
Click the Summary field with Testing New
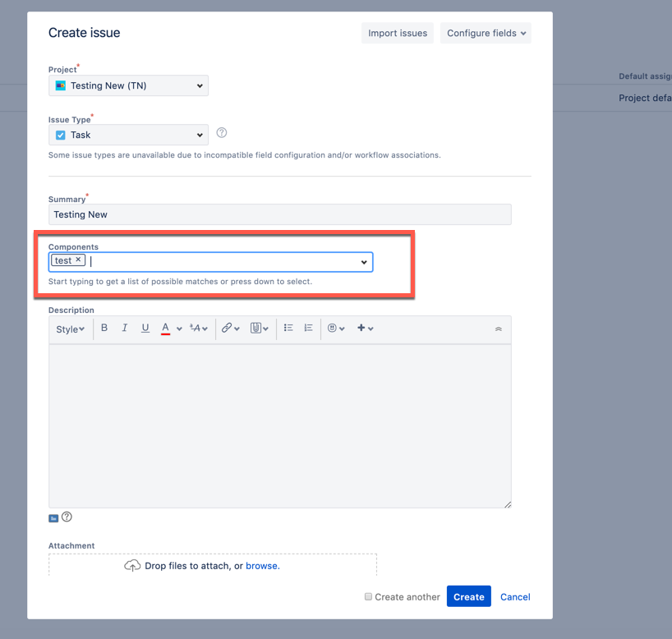280,214
